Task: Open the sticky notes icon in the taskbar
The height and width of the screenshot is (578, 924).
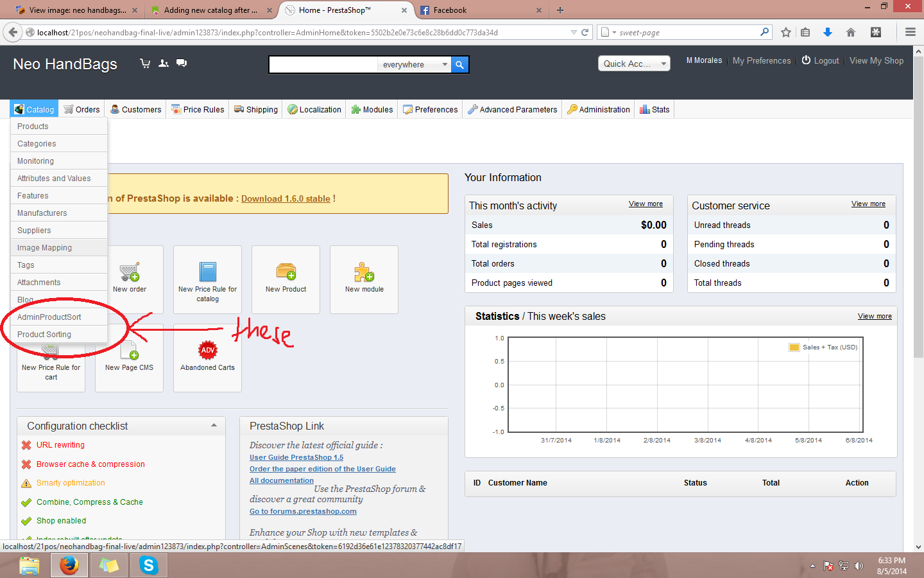Action: click(109, 565)
